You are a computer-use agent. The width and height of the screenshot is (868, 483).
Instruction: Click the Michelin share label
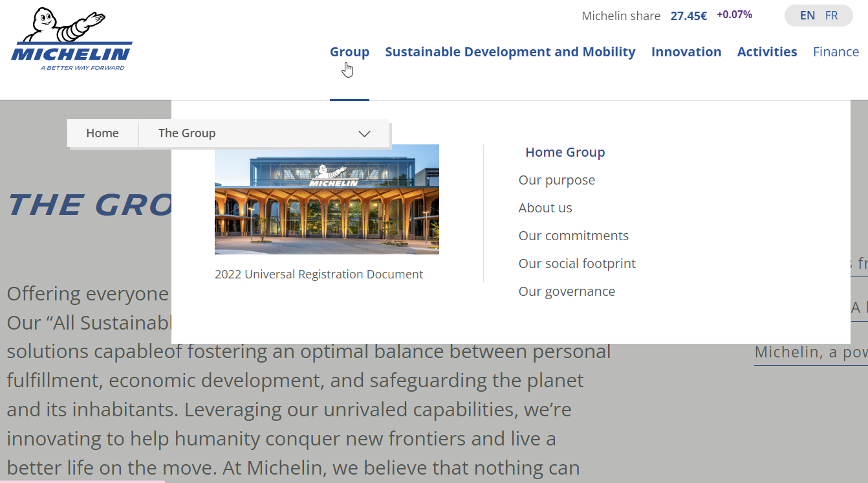pos(621,16)
